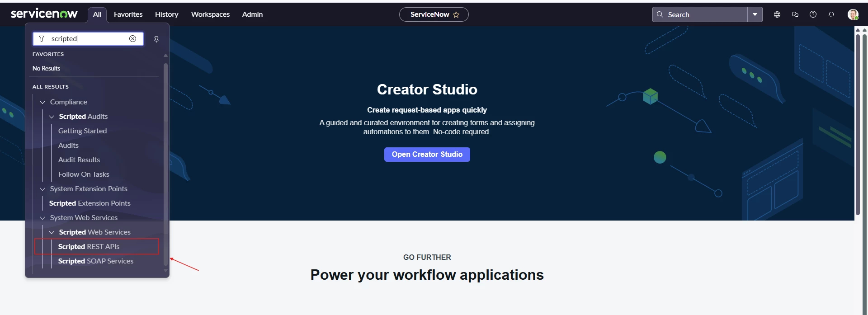This screenshot has width=868, height=315.
Task: Open the notifications bell icon
Action: [831, 14]
